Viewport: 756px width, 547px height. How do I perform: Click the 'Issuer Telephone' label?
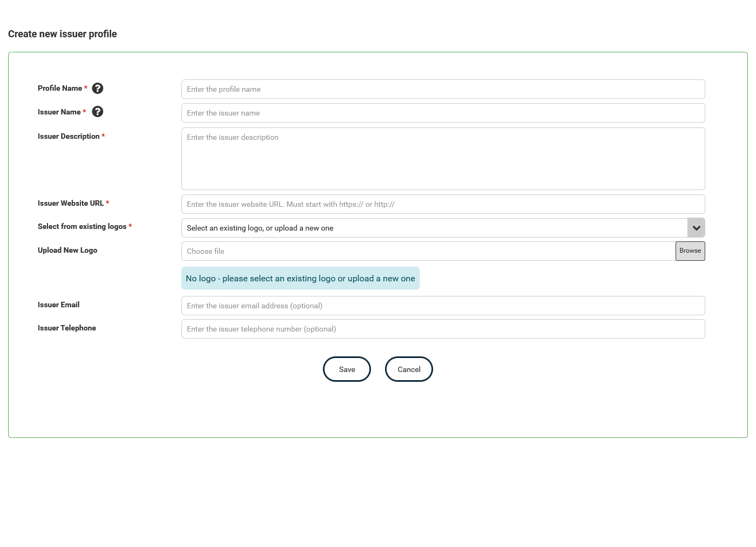pyautogui.click(x=67, y=328)
